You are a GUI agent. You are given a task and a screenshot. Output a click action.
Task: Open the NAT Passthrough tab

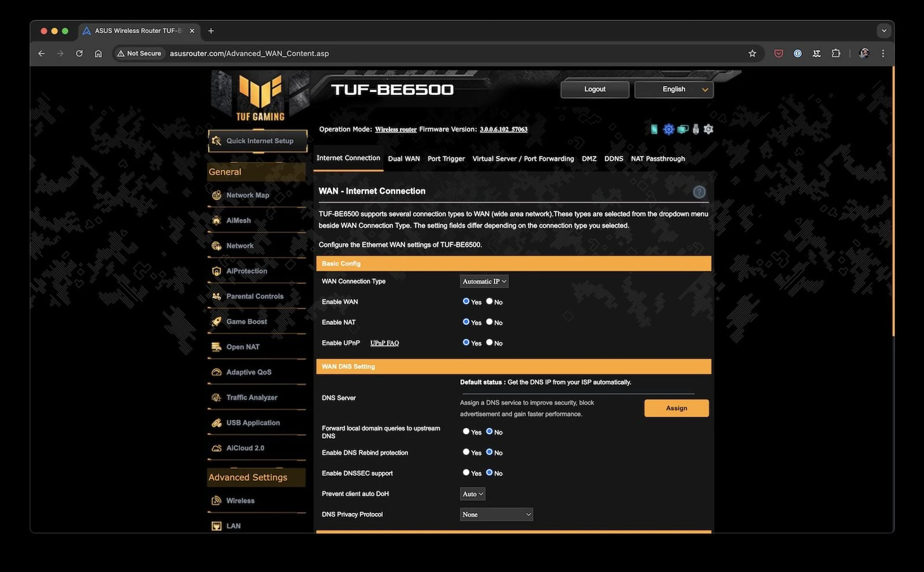658,159
